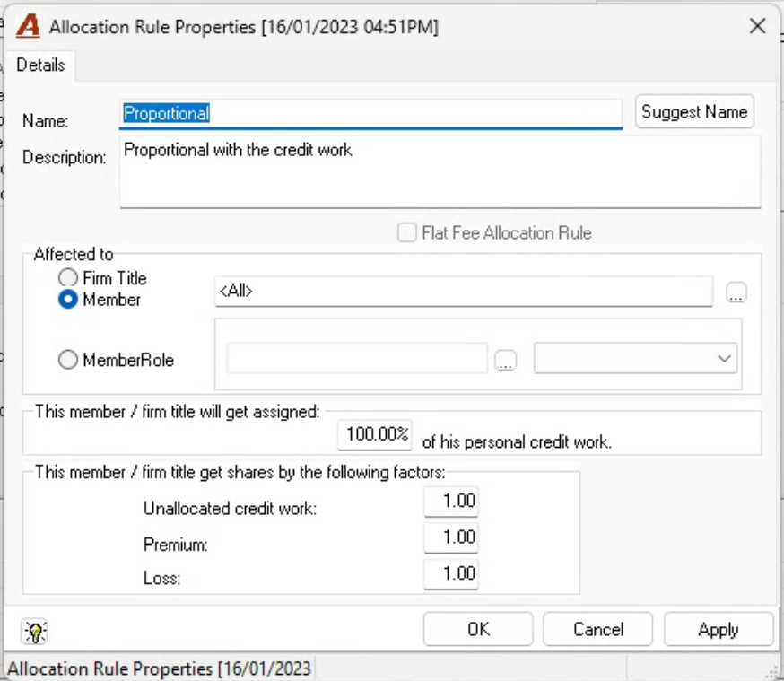Image resolution: width=784 pixels, height=681 pixels.
Task: Click the 'Unallocated credit work:' label
Action: (x=230, y=509)
